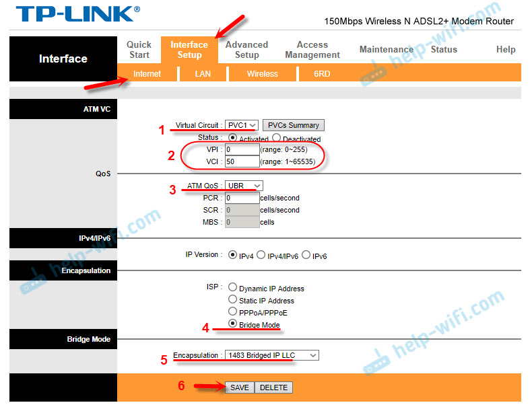Click the DELETE button
The image size is (532, 407).
point(273,387)
